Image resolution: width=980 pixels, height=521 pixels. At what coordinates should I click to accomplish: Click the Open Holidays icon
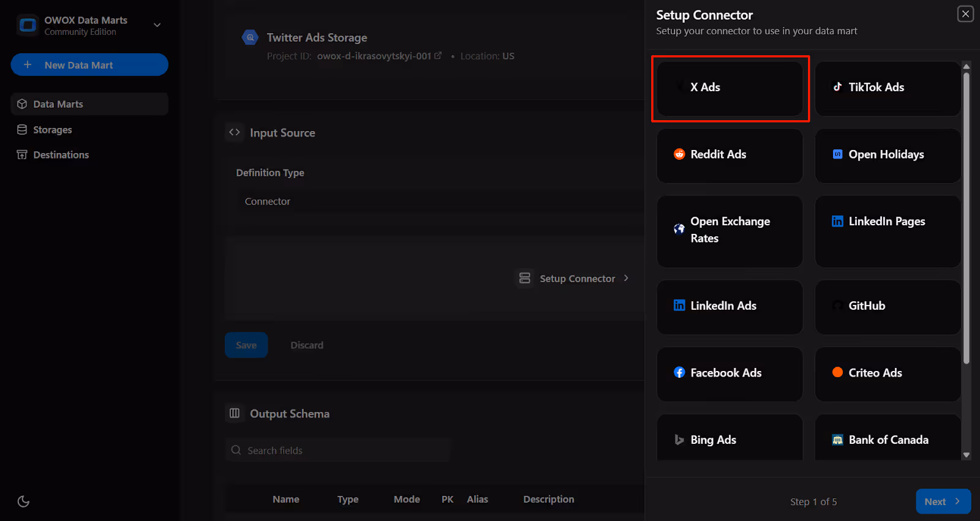(x=837, y=154)
